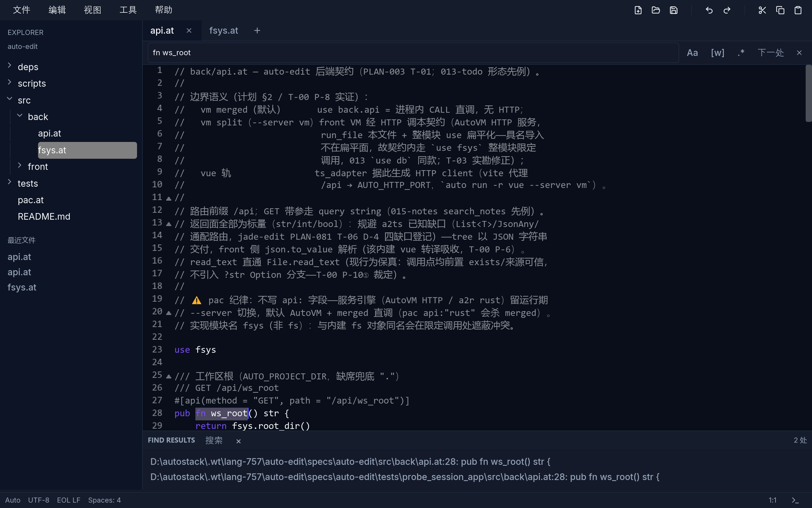Toggle the fold marker at line 25

click(x=169, y=376)
